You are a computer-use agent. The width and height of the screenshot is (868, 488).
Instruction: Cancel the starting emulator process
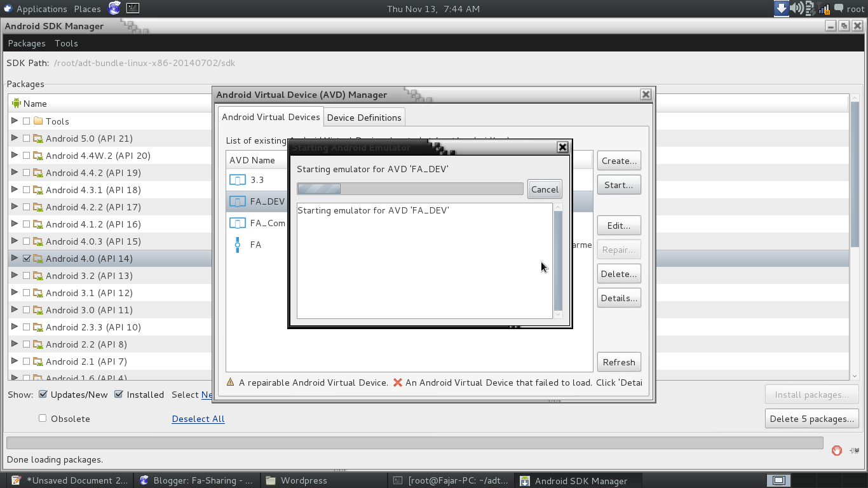click(544, 188)
